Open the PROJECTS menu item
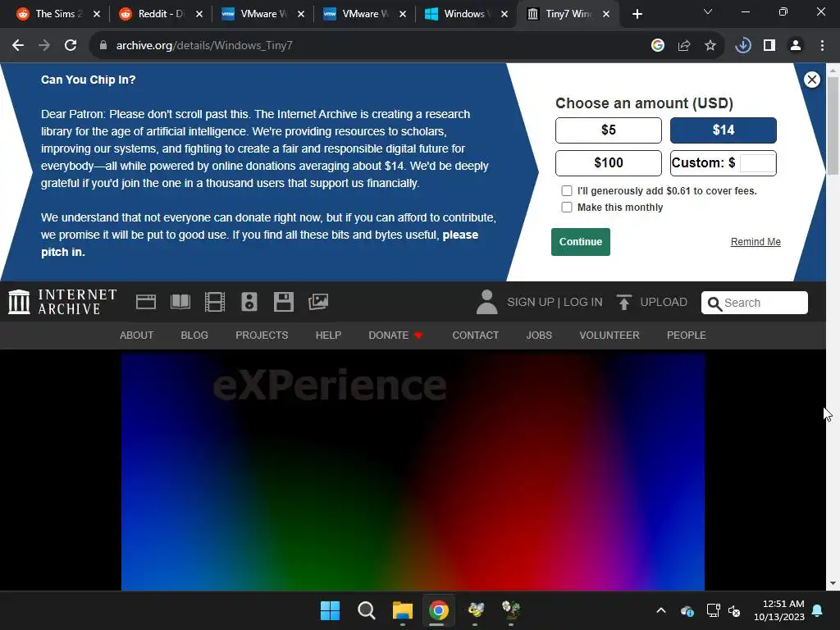The image size is (840, 630). 262,336
